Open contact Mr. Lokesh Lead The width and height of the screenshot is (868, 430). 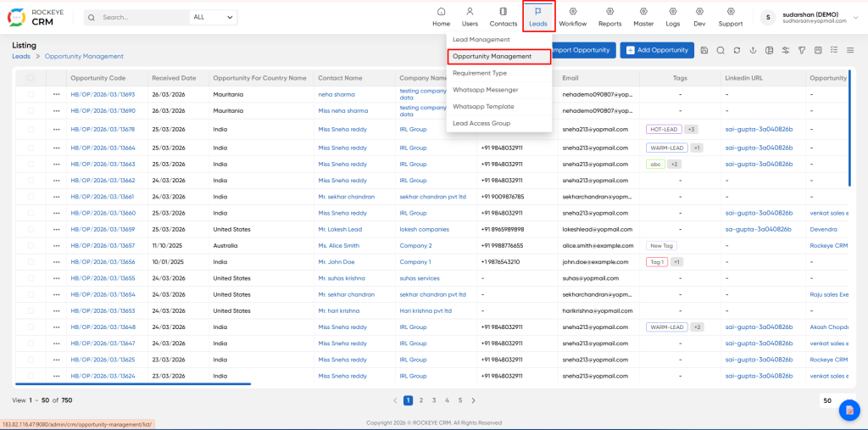(339, 229)
